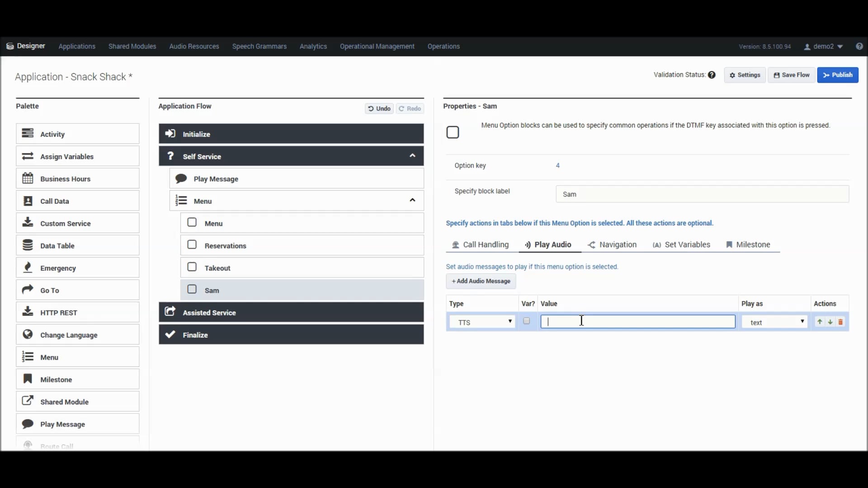
Task: Enable the Var? checkbox for audio message
Action: pyautogui.click(x=526, y=321)
